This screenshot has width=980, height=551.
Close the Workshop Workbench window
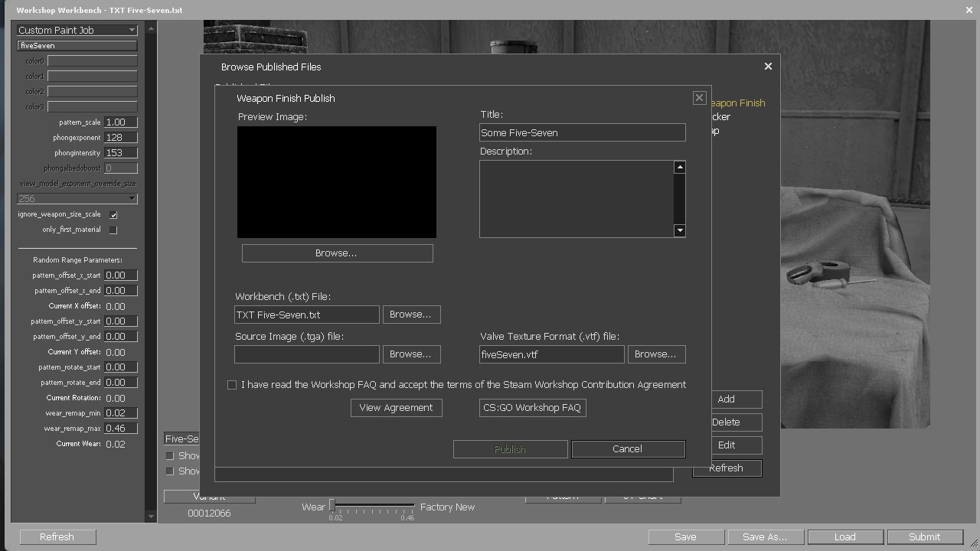(969, 10)
